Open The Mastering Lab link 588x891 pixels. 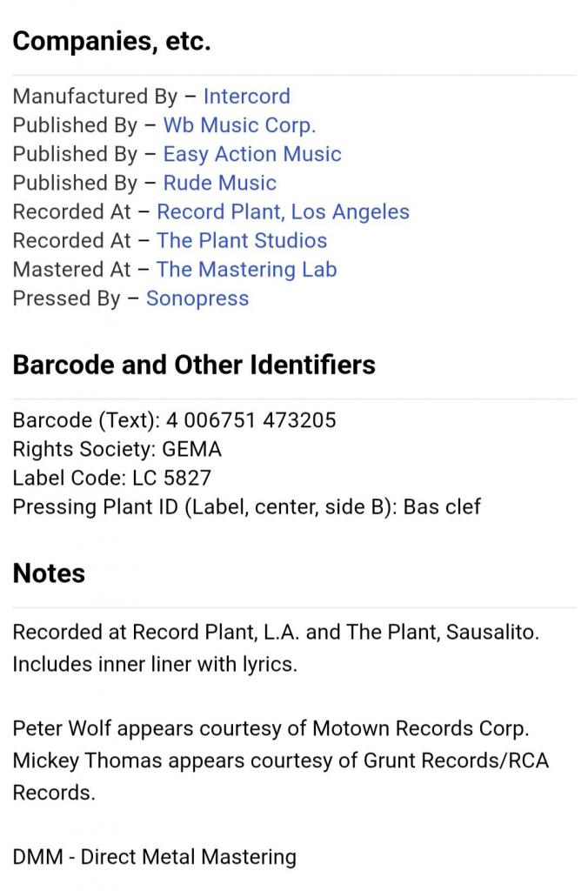(x=246, y=269)
